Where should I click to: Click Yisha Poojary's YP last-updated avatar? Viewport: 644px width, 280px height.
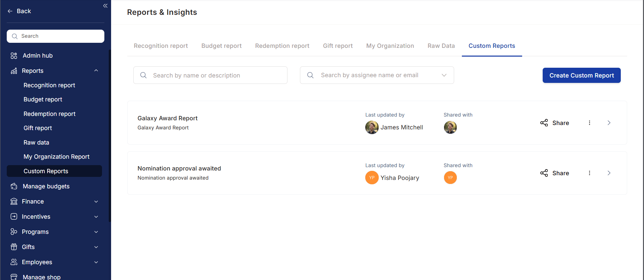[372, 178]
